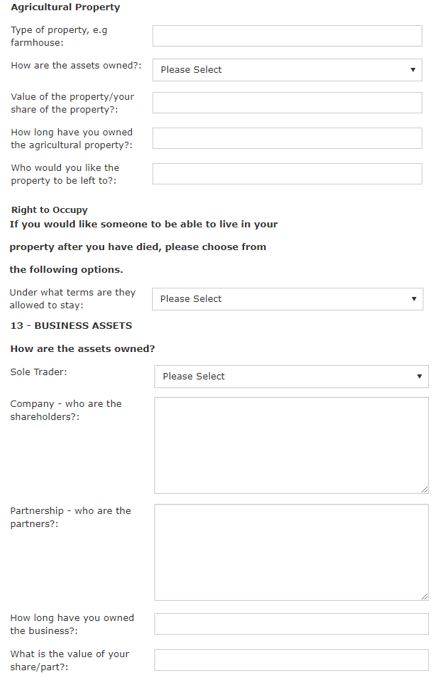Screen dimensions: 441x693
Task: Expand the 'Under what terms are they allowed to stay' dropdown
Action: (x=288, y=299)
